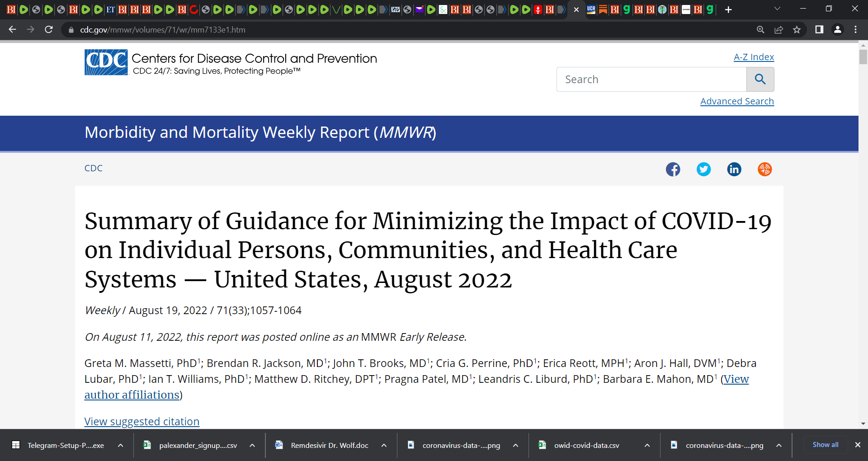
Task: Click the CDC breadcrumb link
Action: [94, 168]
